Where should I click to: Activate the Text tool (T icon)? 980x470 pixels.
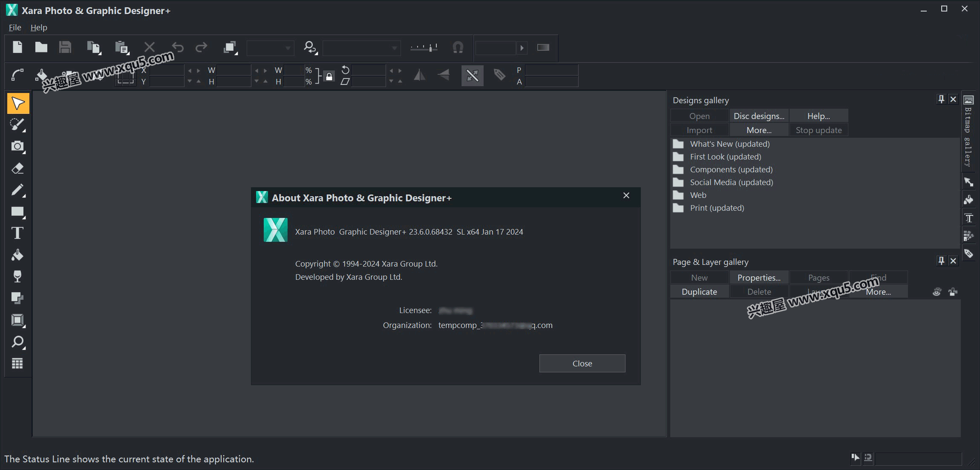(x=18, y=233)
